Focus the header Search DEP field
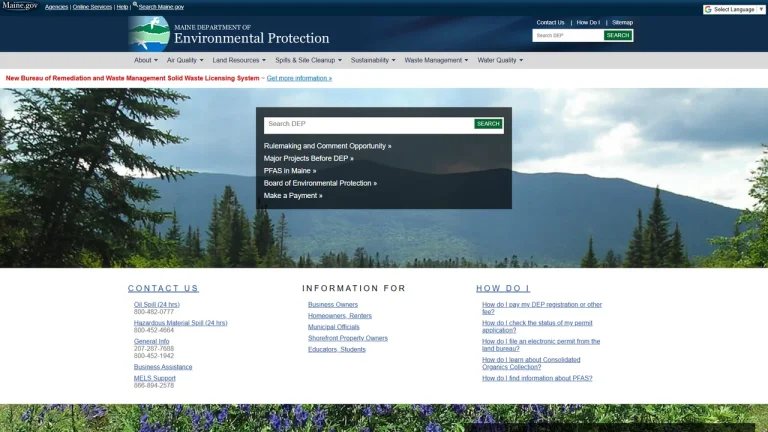Screen dimensions: 768x432 point(568,35)
